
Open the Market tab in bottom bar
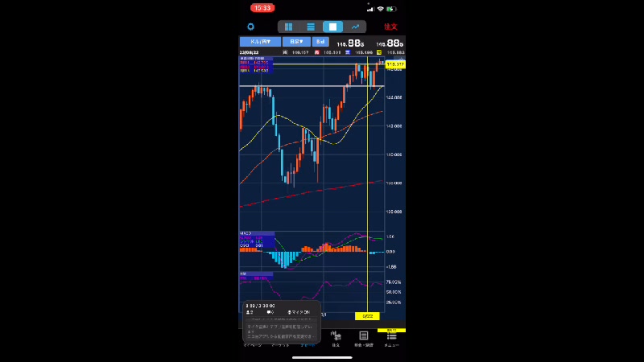[280, 343]
